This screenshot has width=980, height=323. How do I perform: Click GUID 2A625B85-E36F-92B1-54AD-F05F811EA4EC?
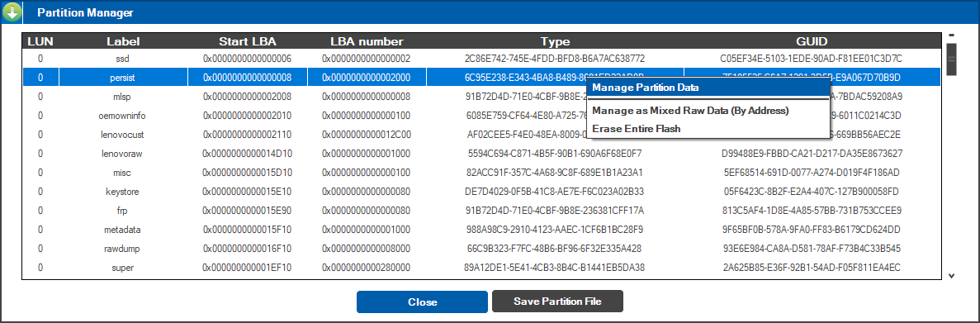pyautogui.click(x=812, y=268)
